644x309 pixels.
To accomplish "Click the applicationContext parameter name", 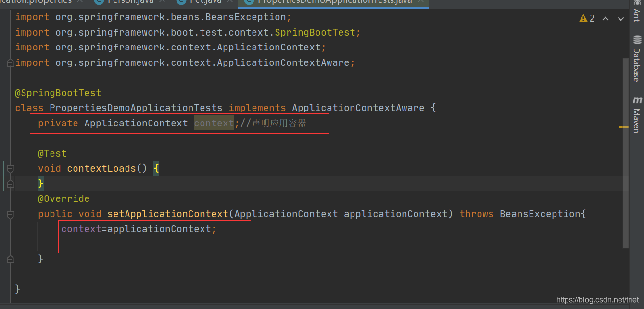I will click(396, 214).
